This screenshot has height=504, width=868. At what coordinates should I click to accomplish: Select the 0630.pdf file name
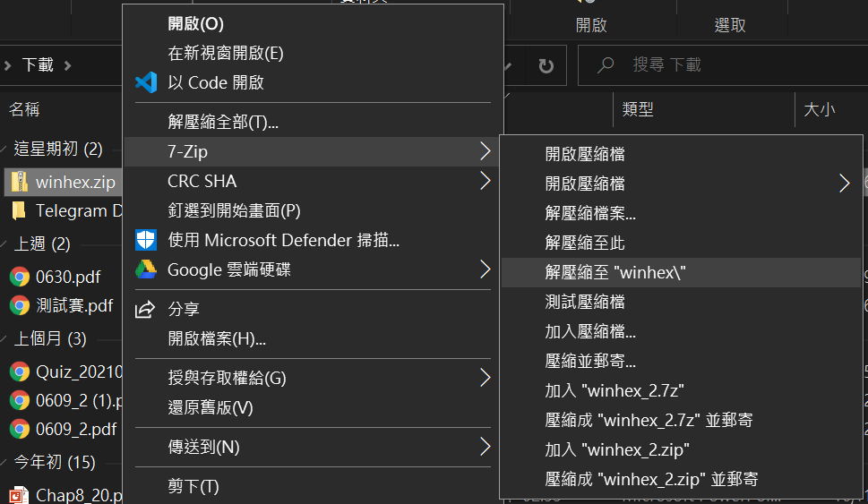(x=68, y=276)
